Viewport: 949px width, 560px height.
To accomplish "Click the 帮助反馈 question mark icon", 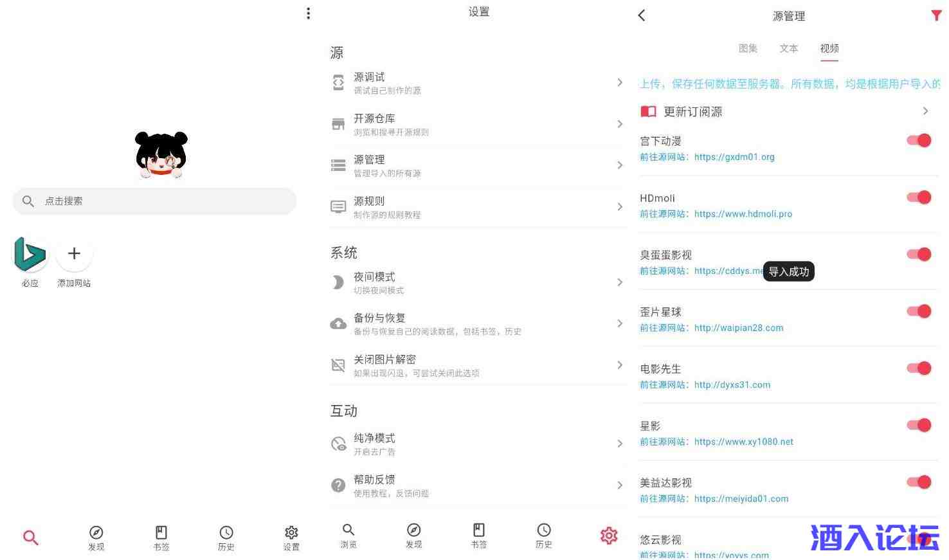I will (x=338, y=485).
